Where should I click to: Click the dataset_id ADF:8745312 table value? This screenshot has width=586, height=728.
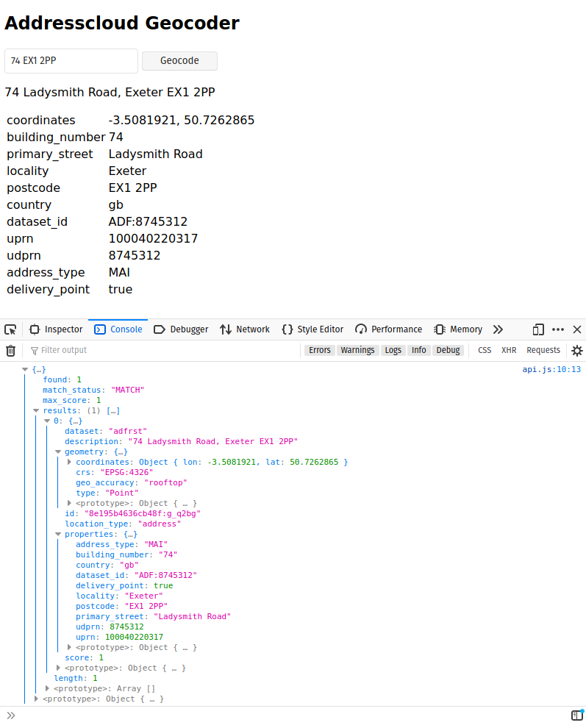click(x=148, y=222)
